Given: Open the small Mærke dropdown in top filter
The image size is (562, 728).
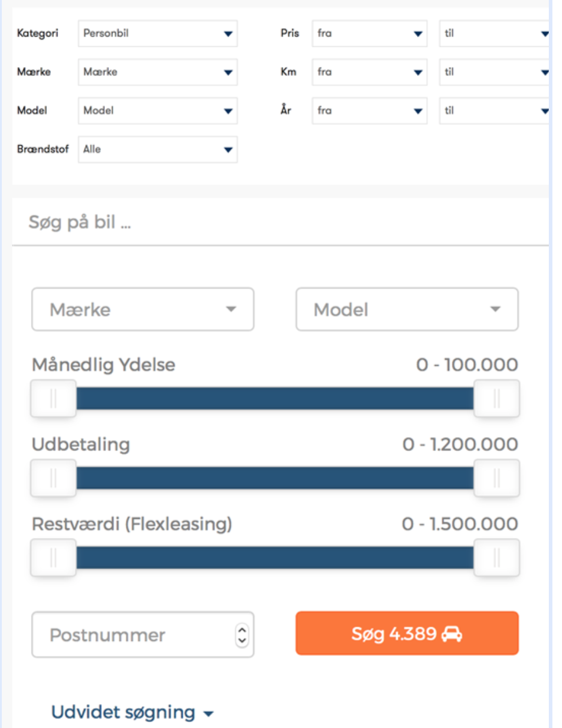Looking at the screenshot, I should click(158, 72).
